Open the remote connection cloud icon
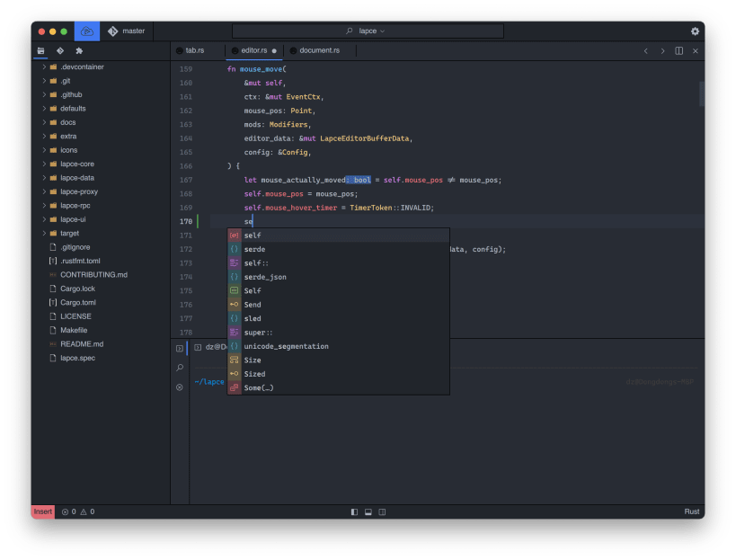This screenshot has width=736, height=560. point(86,30)
